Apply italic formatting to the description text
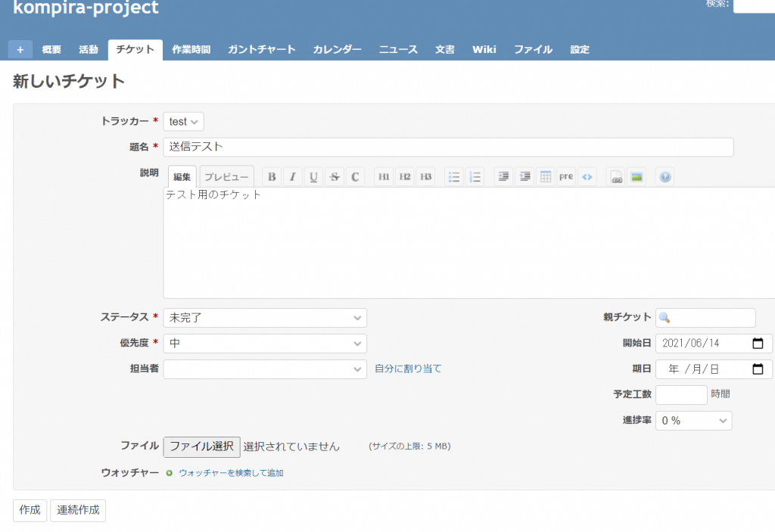The width and height of the screenshot is (775, 532). tap(292, 176)
